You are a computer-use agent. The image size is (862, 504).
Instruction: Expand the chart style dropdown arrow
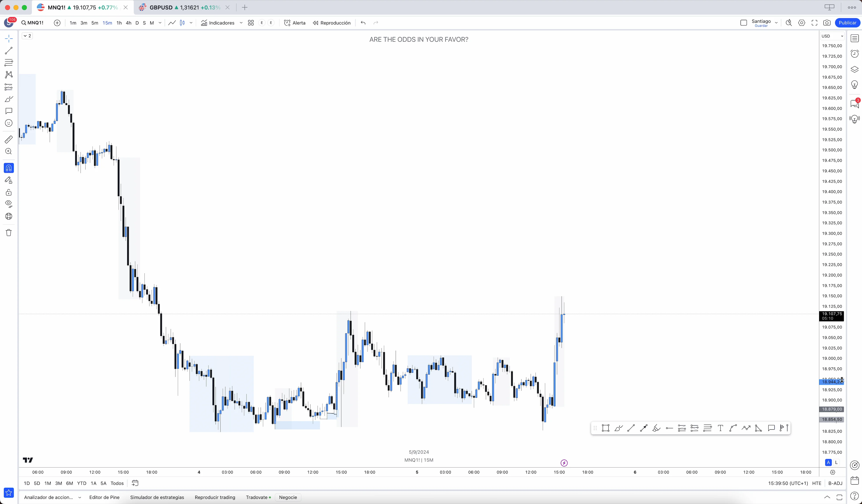[x=191, y=23]
